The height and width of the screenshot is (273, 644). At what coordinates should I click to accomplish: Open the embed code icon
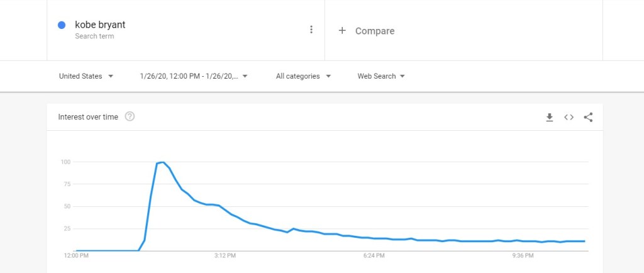pos(569,117)
